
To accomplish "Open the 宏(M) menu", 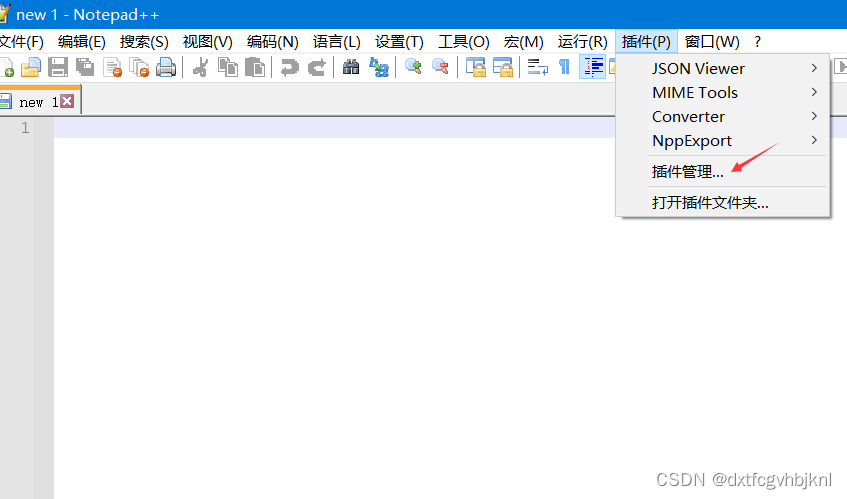I will [523, 42].
